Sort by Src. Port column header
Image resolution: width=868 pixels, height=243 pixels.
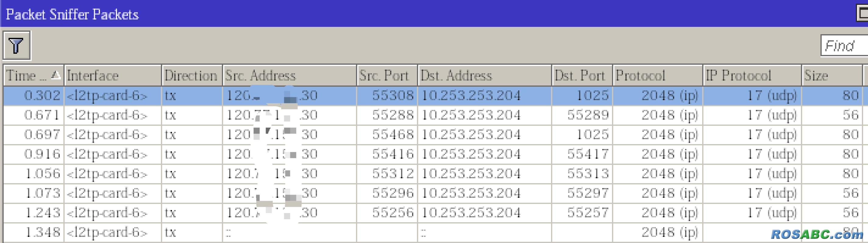pos(387,75)
